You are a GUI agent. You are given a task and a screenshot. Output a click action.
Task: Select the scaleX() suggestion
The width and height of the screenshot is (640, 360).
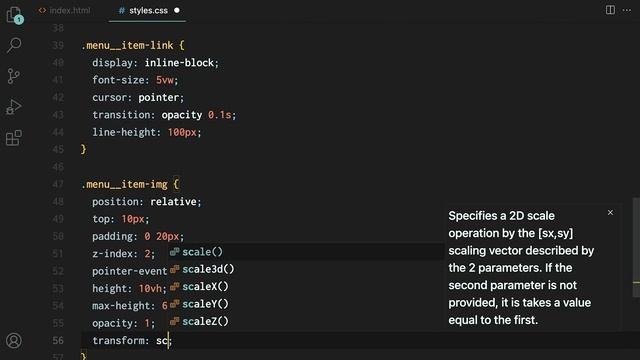coord(306,287)
